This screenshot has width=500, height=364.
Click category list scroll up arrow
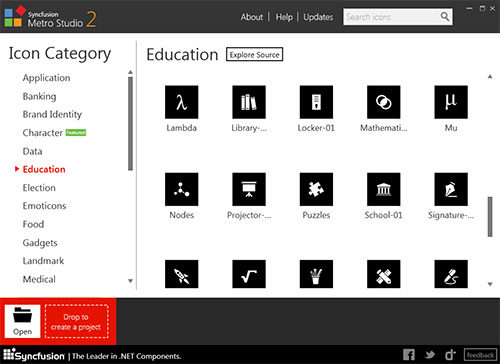click(x=130, y=72)
